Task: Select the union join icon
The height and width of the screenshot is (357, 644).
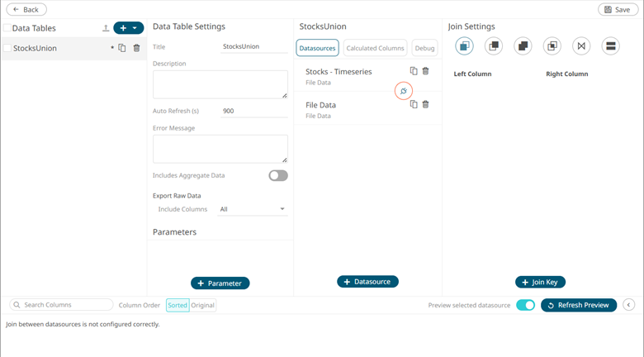Action: click(610, 46)
